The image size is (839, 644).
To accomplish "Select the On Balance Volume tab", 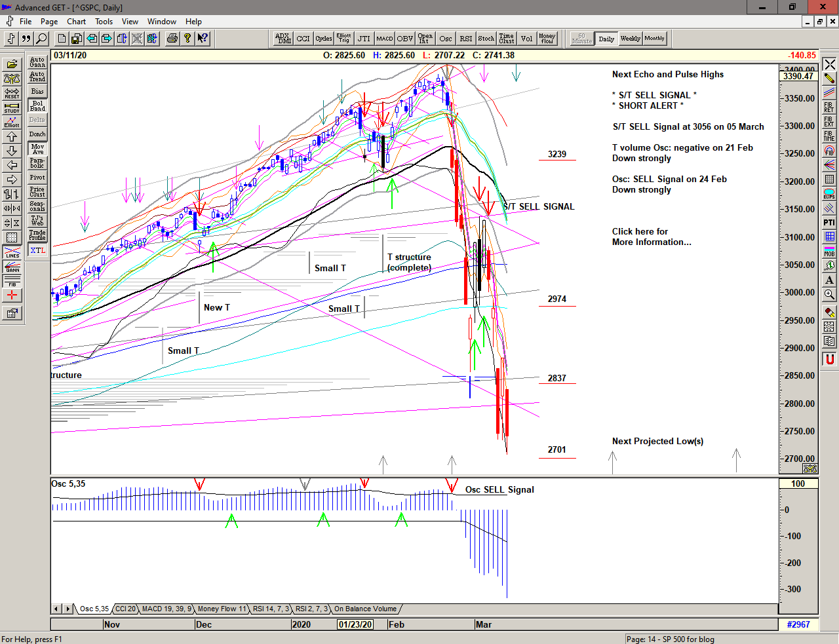I will tap(365, 609).
